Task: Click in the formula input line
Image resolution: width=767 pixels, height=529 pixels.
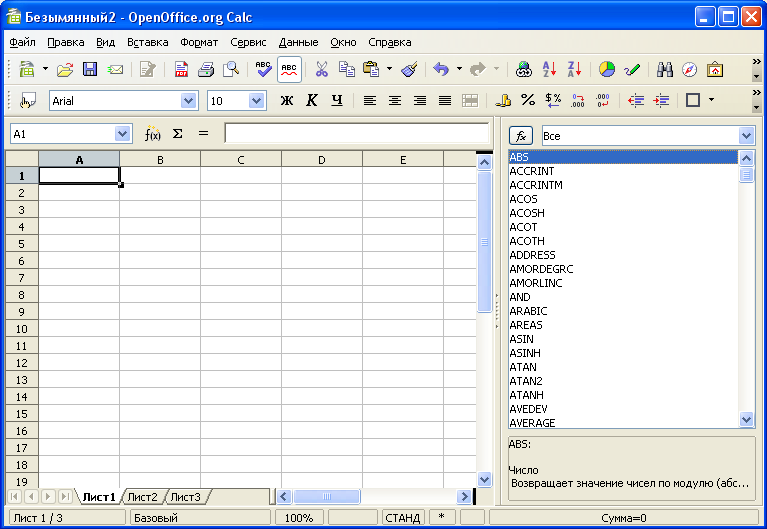Action: click(356, 134)
